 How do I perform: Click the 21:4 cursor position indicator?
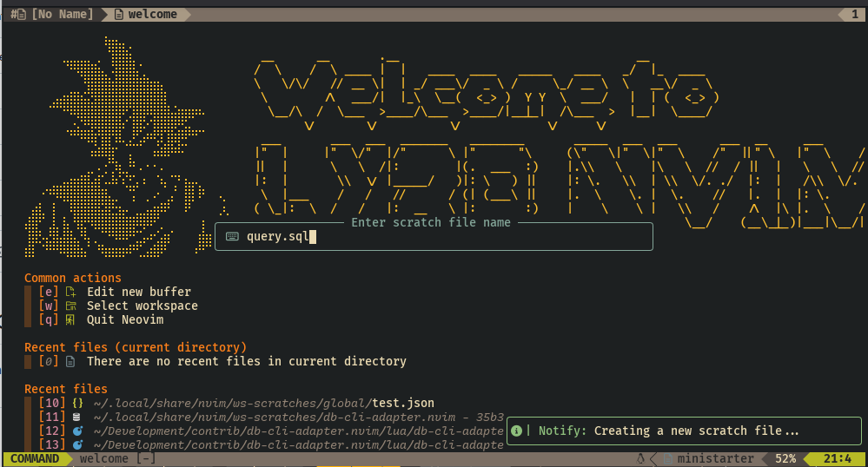837,458
